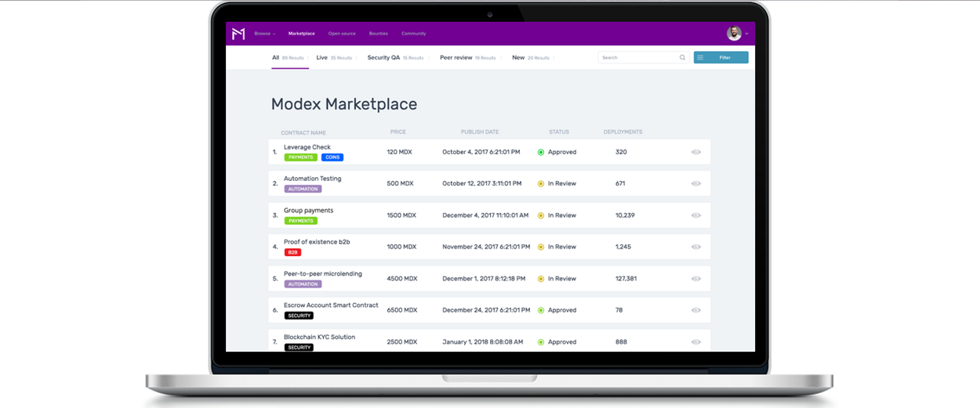Toggle eye icon for Automation Testing

(696, 183)
